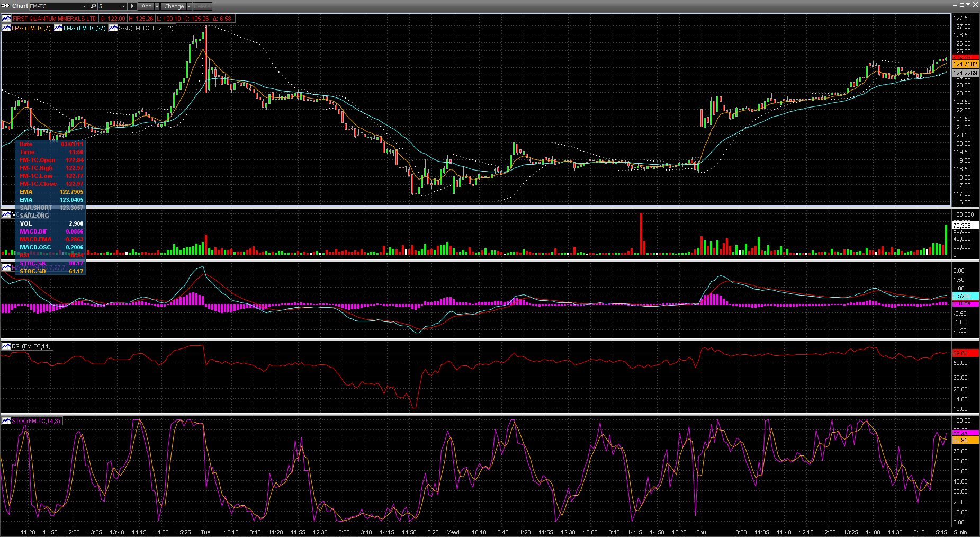Viewport: 980px width, 537px height.
Task: Click the EMA (FM-TC,27) indicator icon
Action: 58,28
